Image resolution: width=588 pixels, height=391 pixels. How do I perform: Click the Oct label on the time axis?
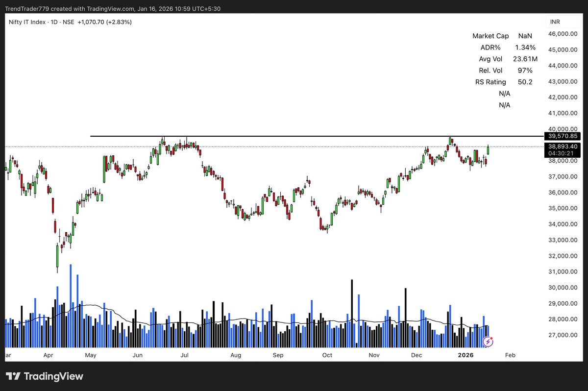327,355
